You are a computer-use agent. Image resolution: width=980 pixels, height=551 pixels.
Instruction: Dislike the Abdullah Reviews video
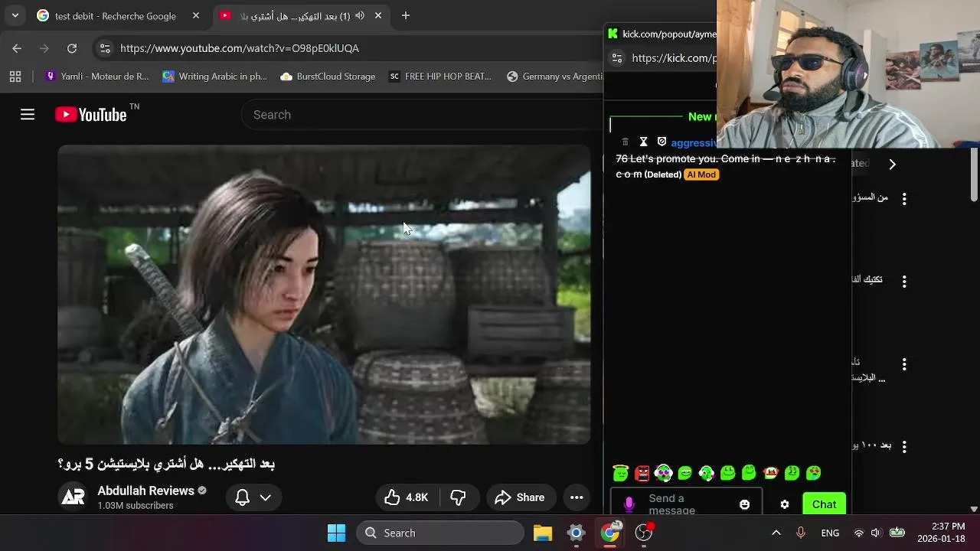click(x=458, y=497)
